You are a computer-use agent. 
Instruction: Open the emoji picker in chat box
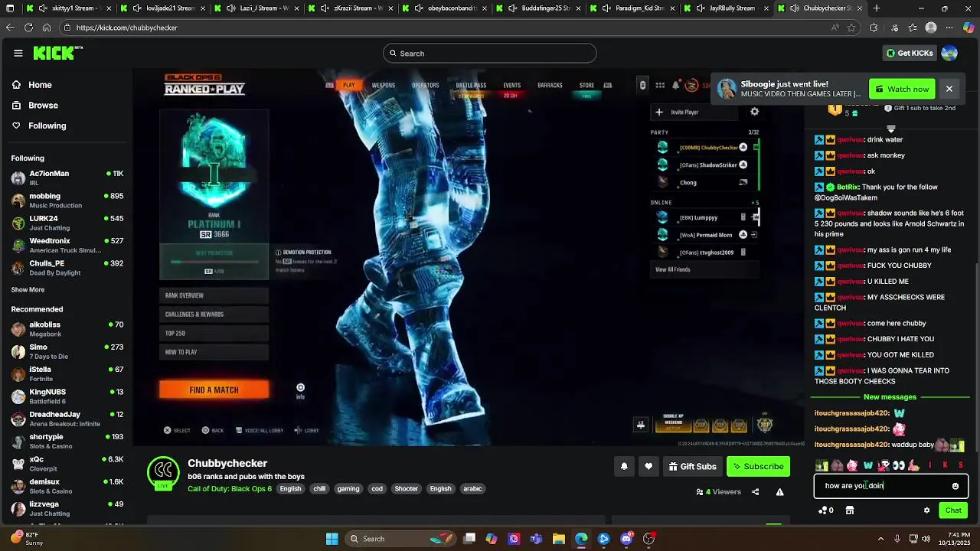pos(955,486)
